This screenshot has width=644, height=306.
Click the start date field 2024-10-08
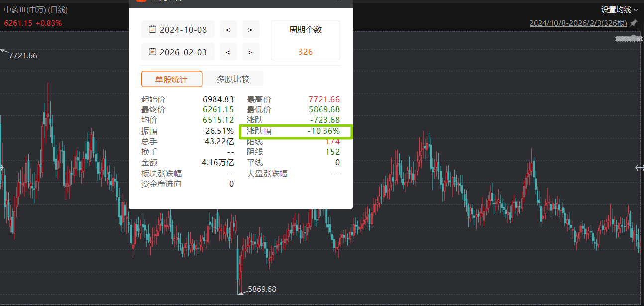(183, 30)
